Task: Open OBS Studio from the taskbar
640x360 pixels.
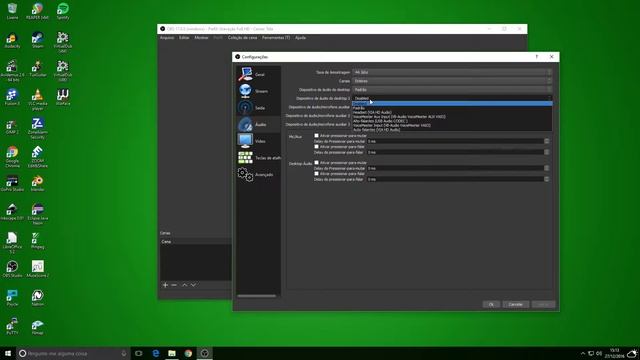Action: point(204,353)
